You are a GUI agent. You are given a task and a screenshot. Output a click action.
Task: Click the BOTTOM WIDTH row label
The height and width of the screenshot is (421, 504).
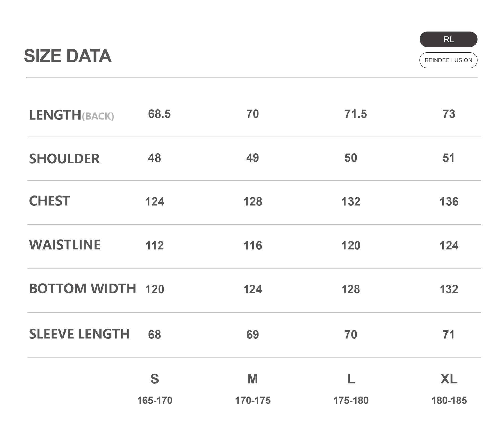point(83,288)
